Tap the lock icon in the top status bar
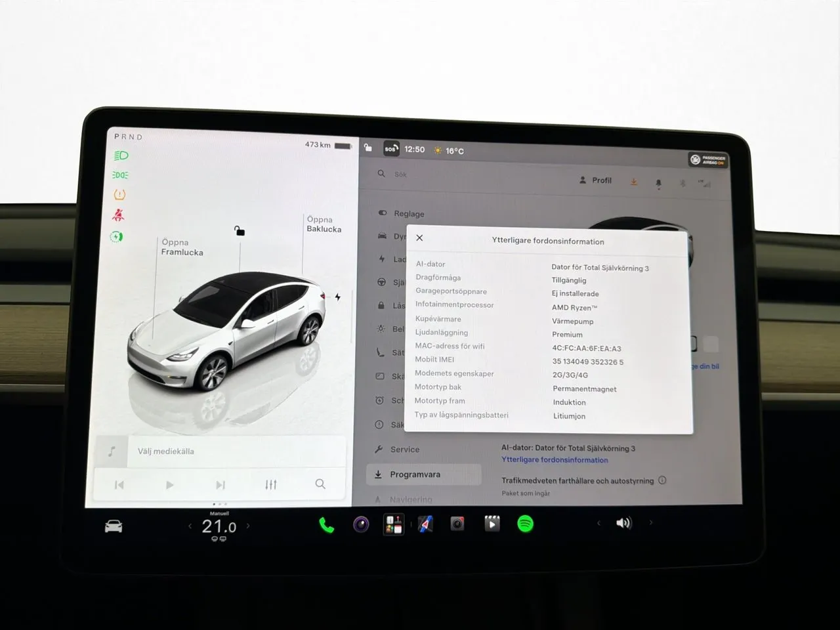Viewport: 840px width, 630px height. click(x=368, y=148)
